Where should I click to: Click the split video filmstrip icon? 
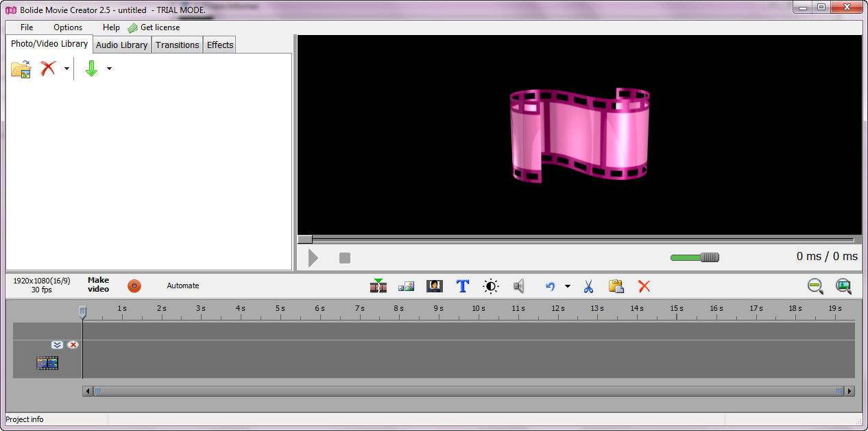pyautogui.click(x=378, y=286)
